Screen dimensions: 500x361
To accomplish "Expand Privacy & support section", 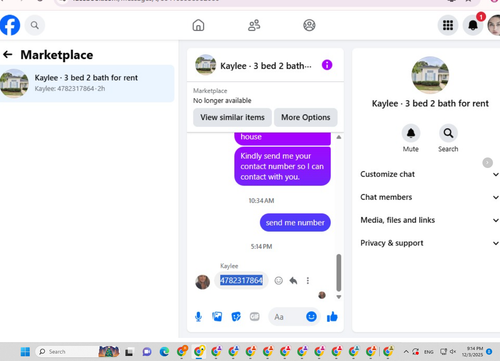I will pyautogui.click(x=429, y=243).
